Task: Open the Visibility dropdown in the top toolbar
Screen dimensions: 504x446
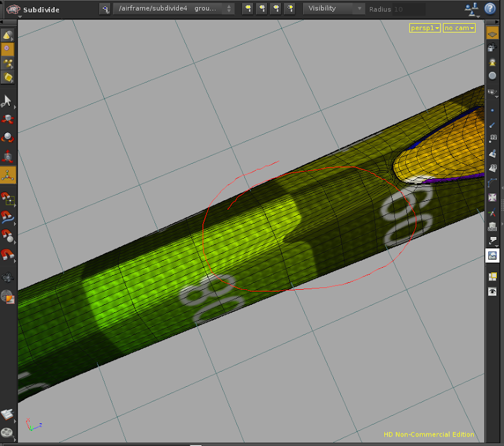Action: 334,9
